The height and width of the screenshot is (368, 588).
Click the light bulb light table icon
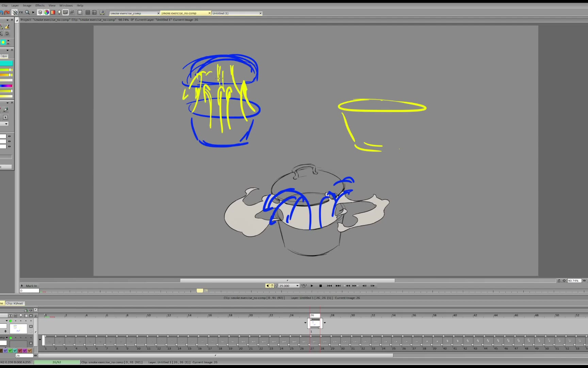59,13
